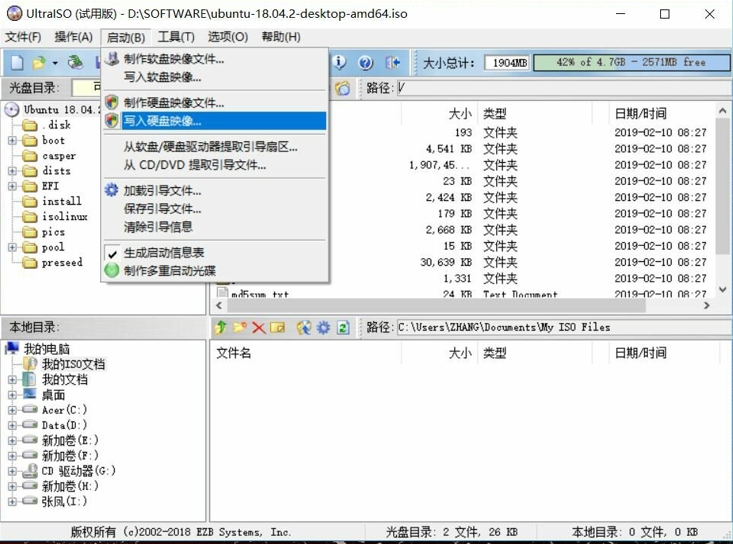Click the horizontal scrollbar right arrow
Screen dimensions: 733x544
point(707,305)
